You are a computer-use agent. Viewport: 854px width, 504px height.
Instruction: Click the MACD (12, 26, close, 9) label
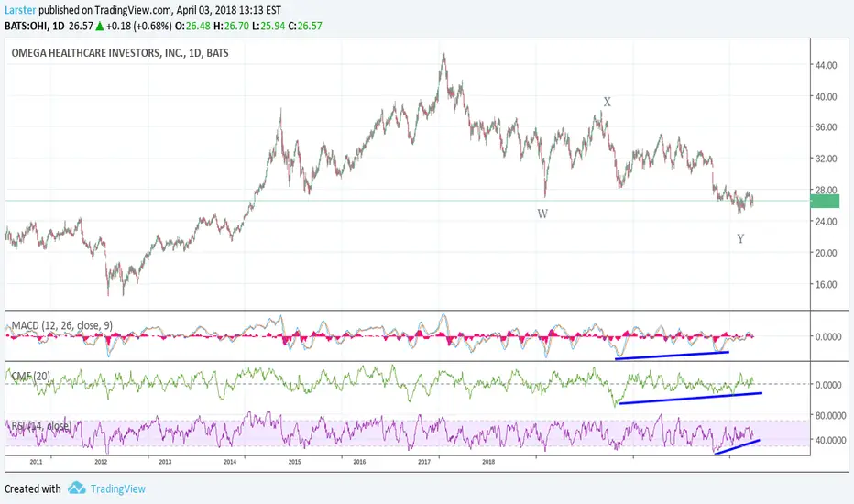62,325
